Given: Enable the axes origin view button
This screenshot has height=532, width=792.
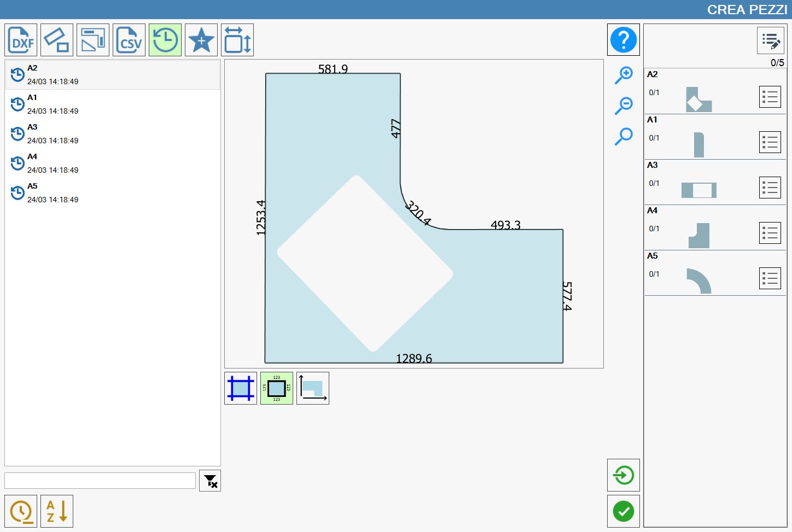Looking at the screenshot, I should point(313,388).
